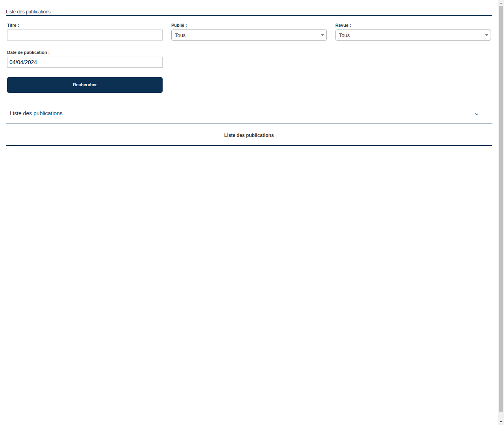The width and height of the screenshot is (504, 425).
Task: Click the Date de publication label
Action: pos(28,52)
